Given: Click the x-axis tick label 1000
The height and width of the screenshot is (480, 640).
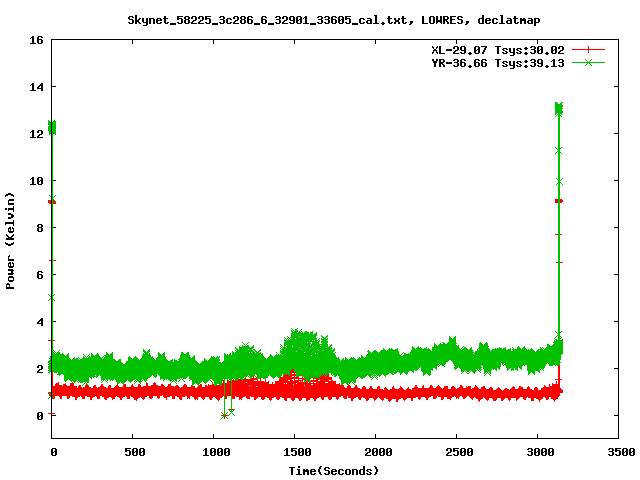Looking at the screenshot, I should point(216,452).
